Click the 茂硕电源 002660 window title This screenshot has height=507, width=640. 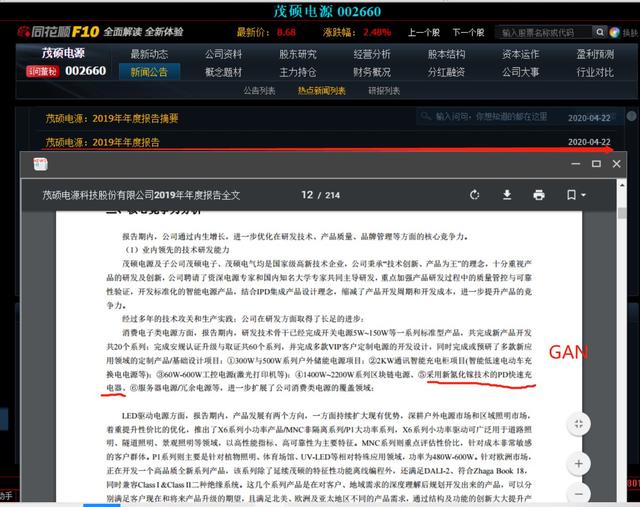click(327, 11)
